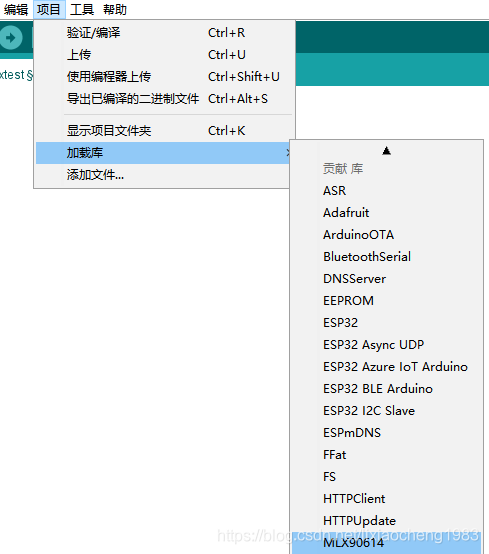The image size is (489, 554).
Task: Open the 编辑 menu
Action: tap(16, 10)
